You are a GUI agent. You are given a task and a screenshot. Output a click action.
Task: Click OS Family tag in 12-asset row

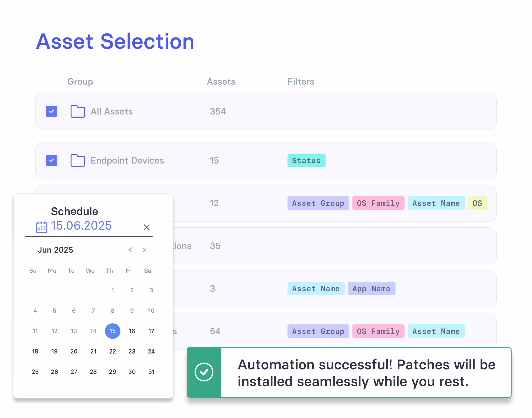(378, 203)
